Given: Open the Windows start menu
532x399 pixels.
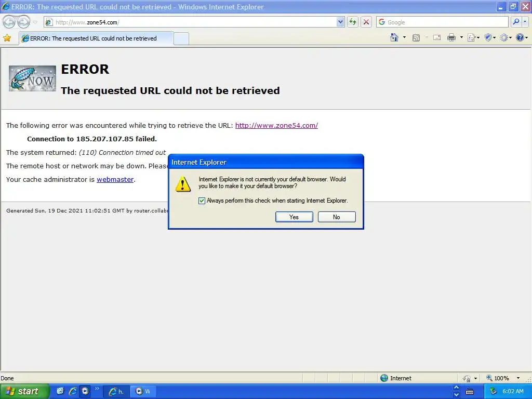Looking at the screenshot, I should click(x=24, y=391).
